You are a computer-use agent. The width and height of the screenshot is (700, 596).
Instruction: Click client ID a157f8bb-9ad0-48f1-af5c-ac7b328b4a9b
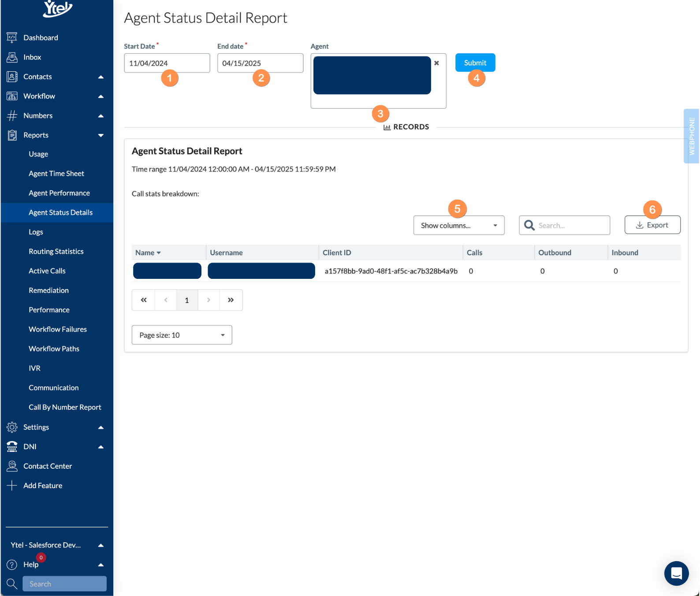coord(391,271)
